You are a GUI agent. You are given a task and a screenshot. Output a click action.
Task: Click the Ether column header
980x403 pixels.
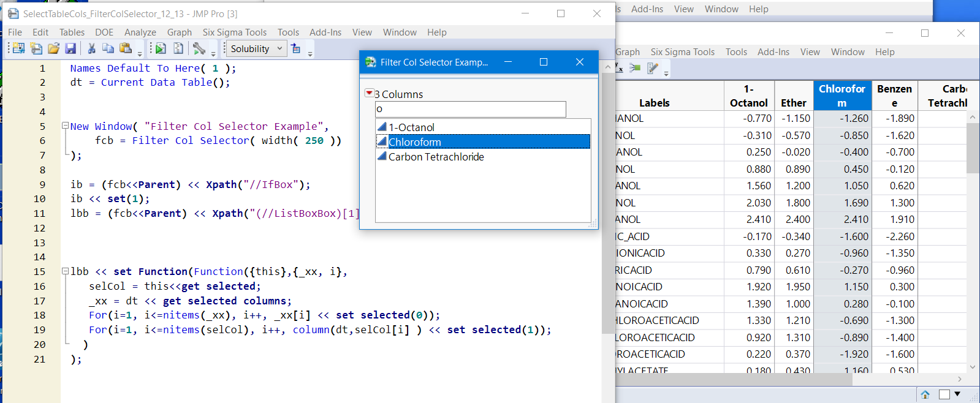pos(793,103)
